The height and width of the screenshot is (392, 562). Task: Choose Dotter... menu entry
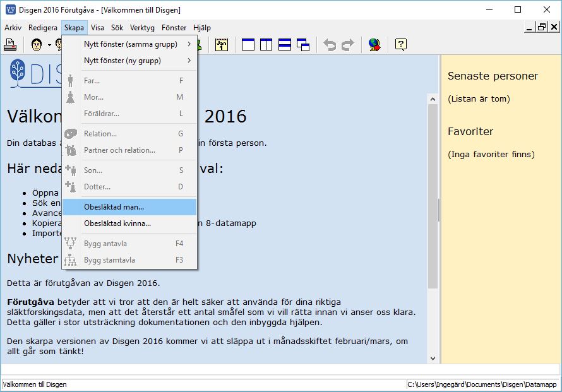(129, 187)
